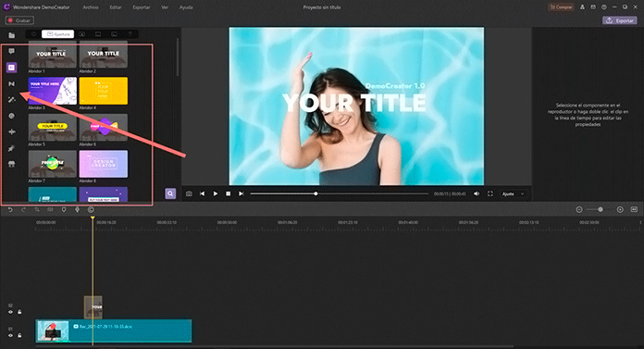Mute the preview volume
Image resolution: width=644 pixels, height=349 pixels.
pyautogui.click(x=477, y=193)
